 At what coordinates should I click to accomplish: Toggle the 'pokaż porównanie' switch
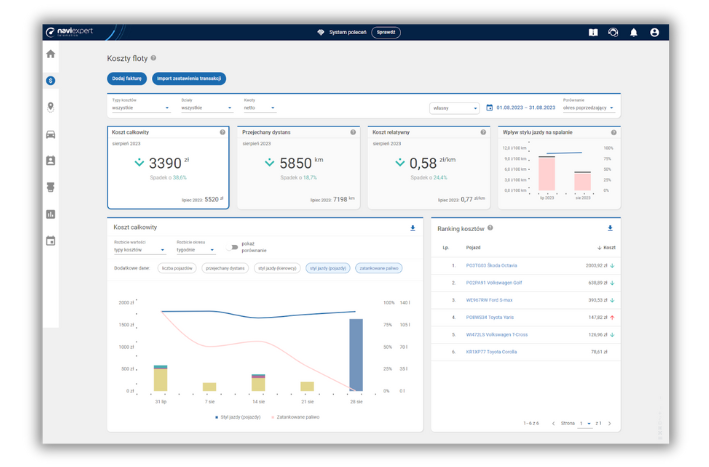[233, 245]
